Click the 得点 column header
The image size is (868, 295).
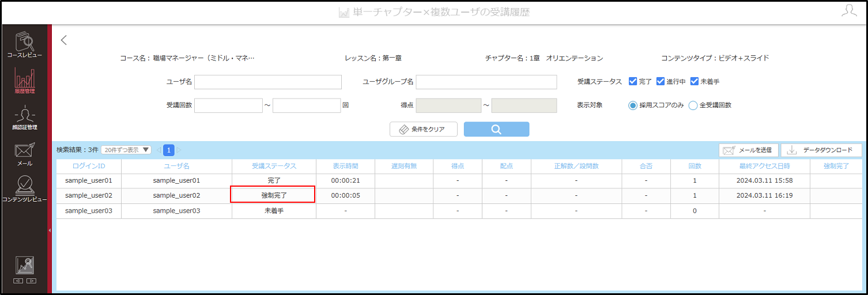(x=458, y=166)
